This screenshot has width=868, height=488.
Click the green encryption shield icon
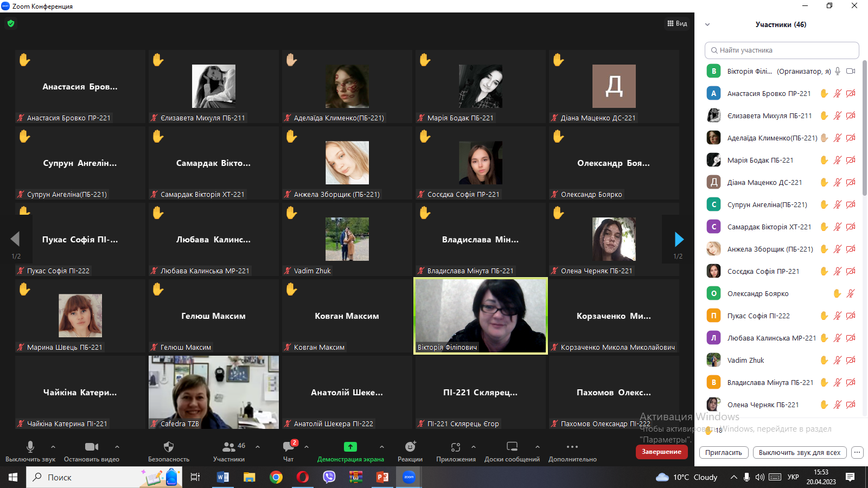point(11,23)
